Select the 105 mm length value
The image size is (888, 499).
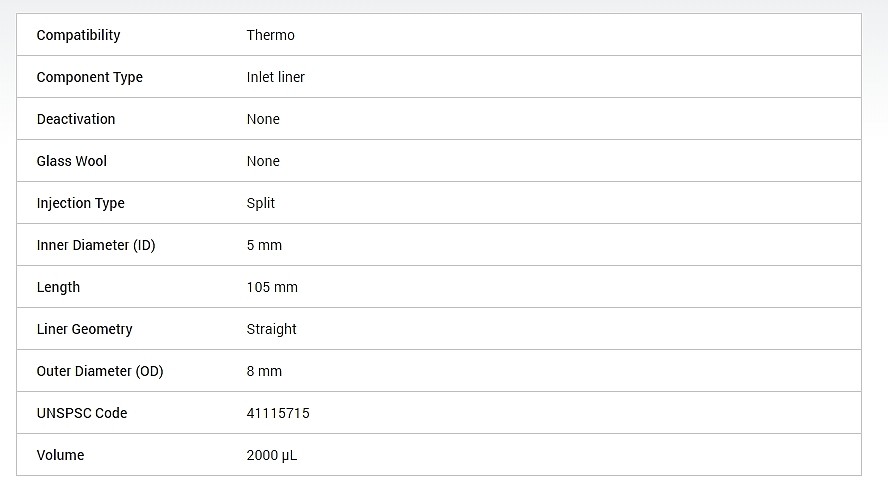coord(272,287)
